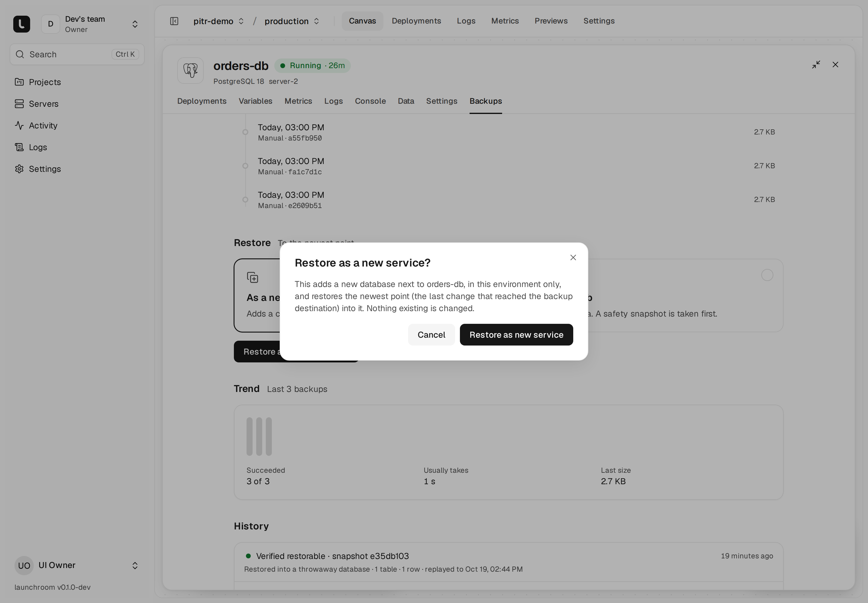Open the pitr-demo project dropdown

[219, 21]
